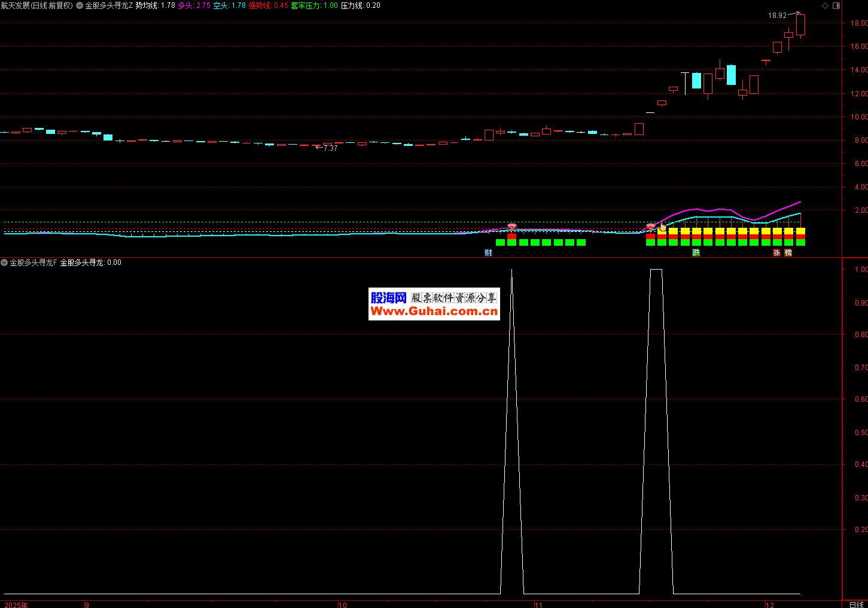Viewport: 868px width, 608px height.
Task: Click the 航天发展(日线.前复权) stock title
Action: pos(36,5)
